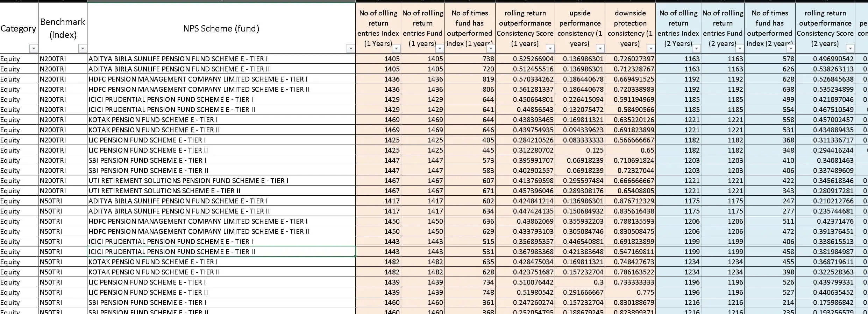Select the score cell 0.457396046

(x=525, y=191)
